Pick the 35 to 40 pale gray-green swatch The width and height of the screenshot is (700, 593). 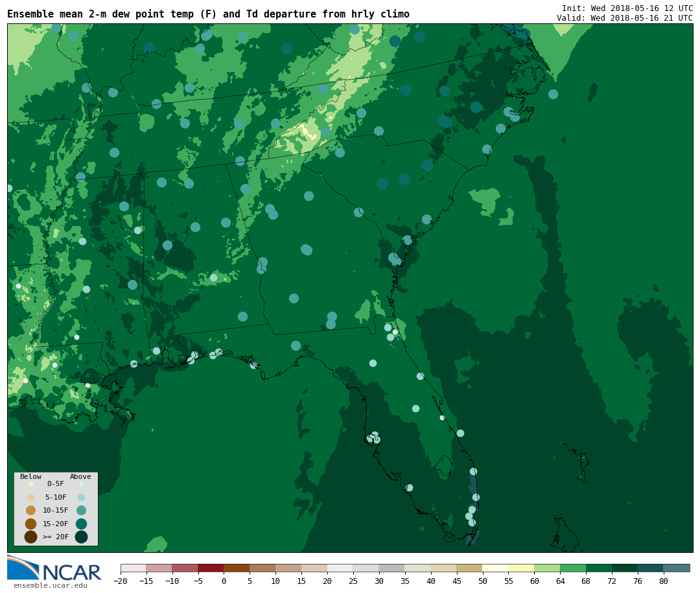[418, 568]
